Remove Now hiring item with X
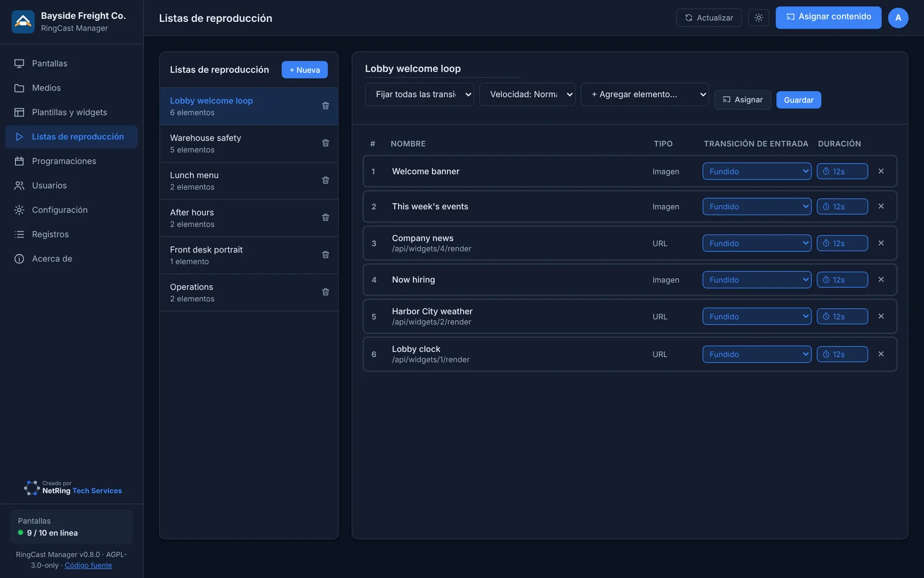Viewport: 924px width, 578px height. (x=881, y=280)
